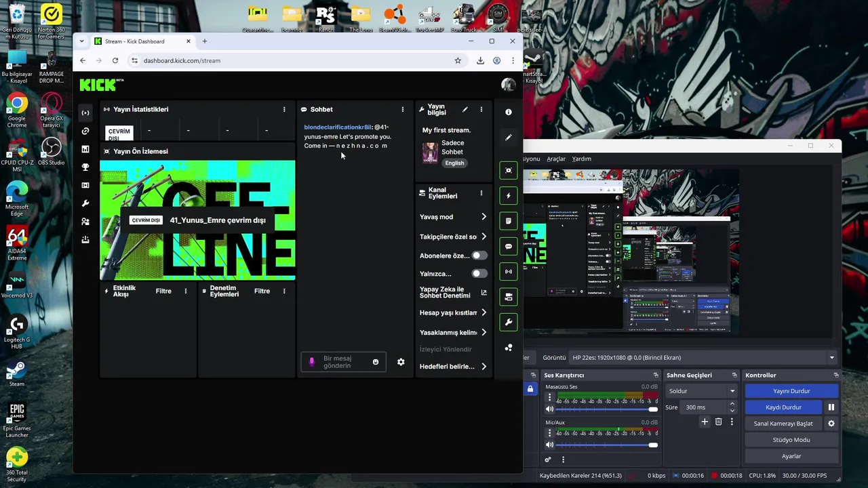Mute Mic/Aux speaker icon in OBS
Viewport: 868px width, 488px height.
(x=549, y=445)
